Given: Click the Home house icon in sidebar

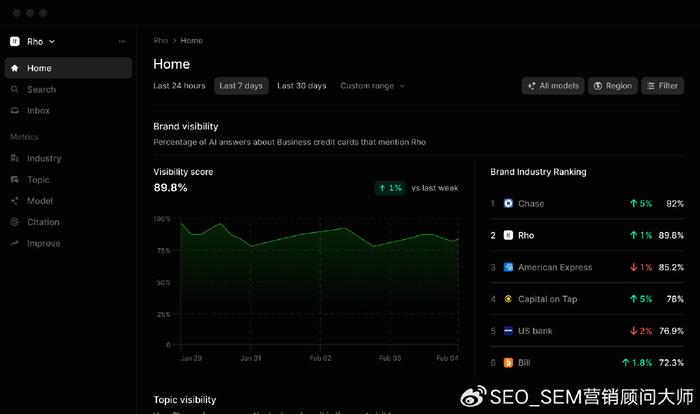Looking at the screenshot, I should (x=15, y=68).
